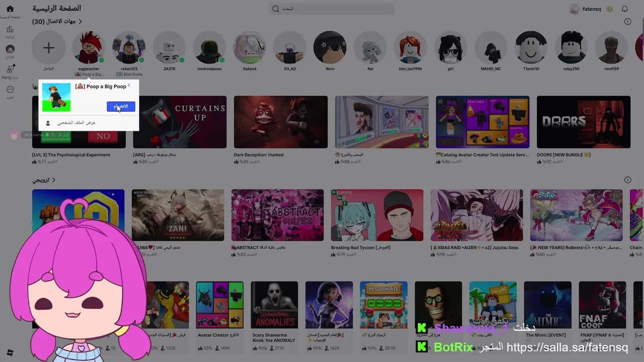Open RoBeats game card
This screenshot has height=362, width=644.
[576, 215]
